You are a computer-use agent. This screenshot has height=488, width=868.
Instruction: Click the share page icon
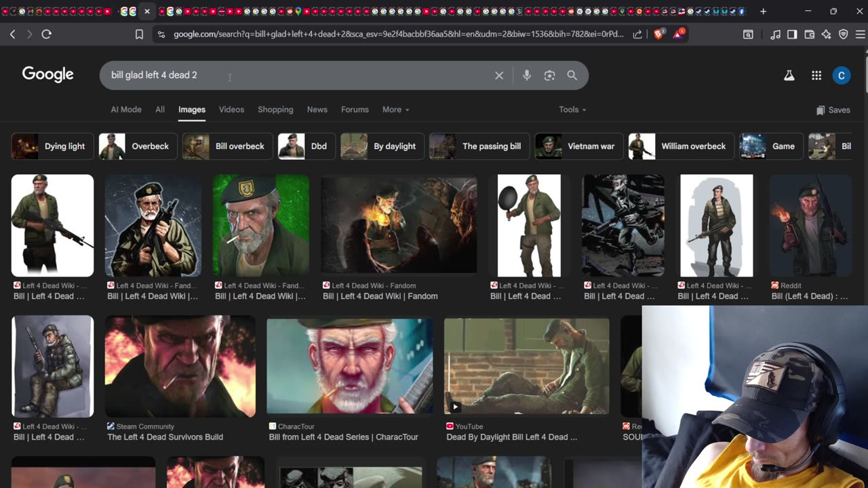coord(637,35)
